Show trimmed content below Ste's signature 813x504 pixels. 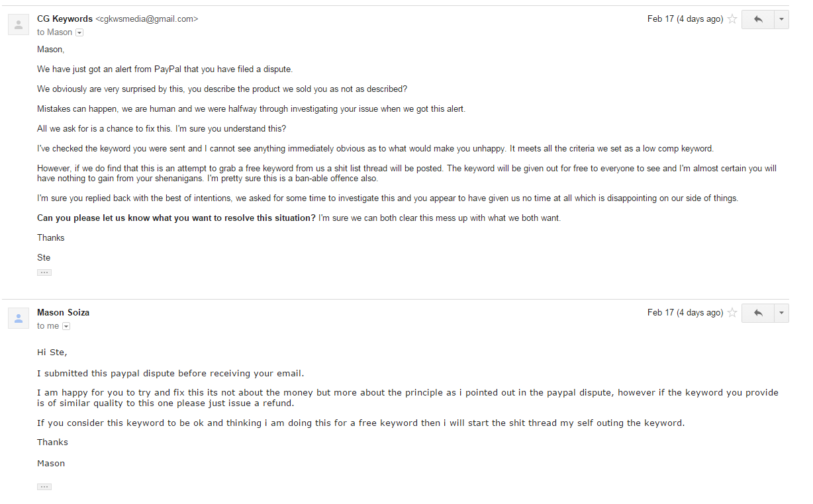tap(44, 273)
